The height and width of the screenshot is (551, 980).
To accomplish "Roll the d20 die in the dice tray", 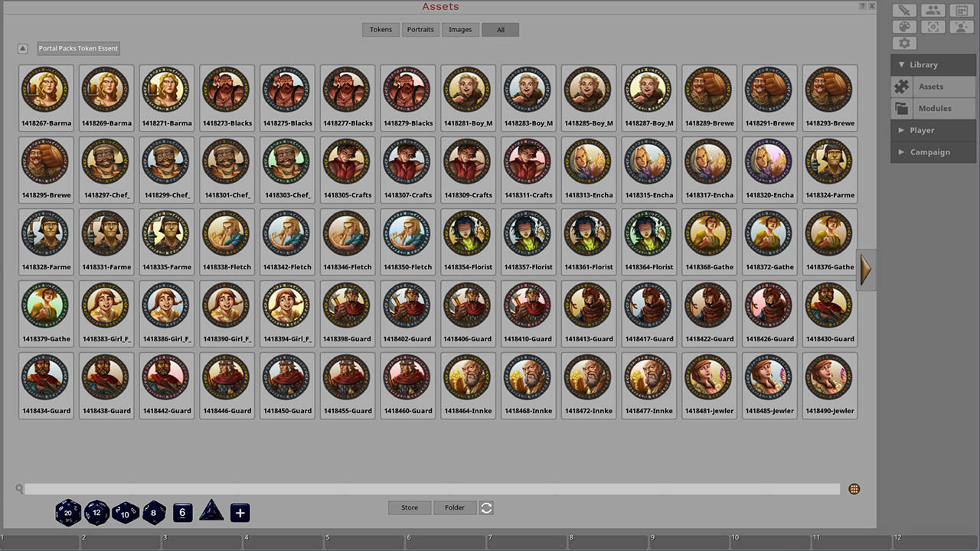I will click(x=68, y=512).
